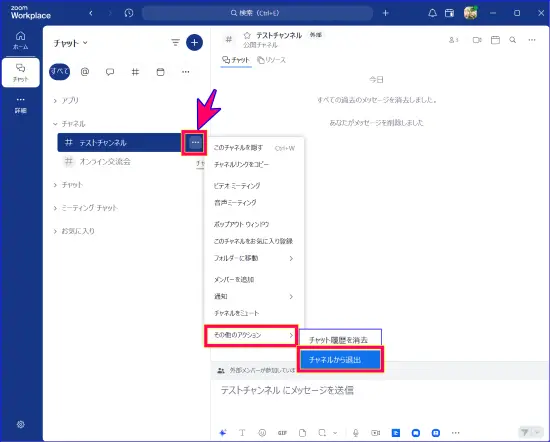
Task: Open notifications bell icon
Action: pyautogui.click(x=432, y=13)
